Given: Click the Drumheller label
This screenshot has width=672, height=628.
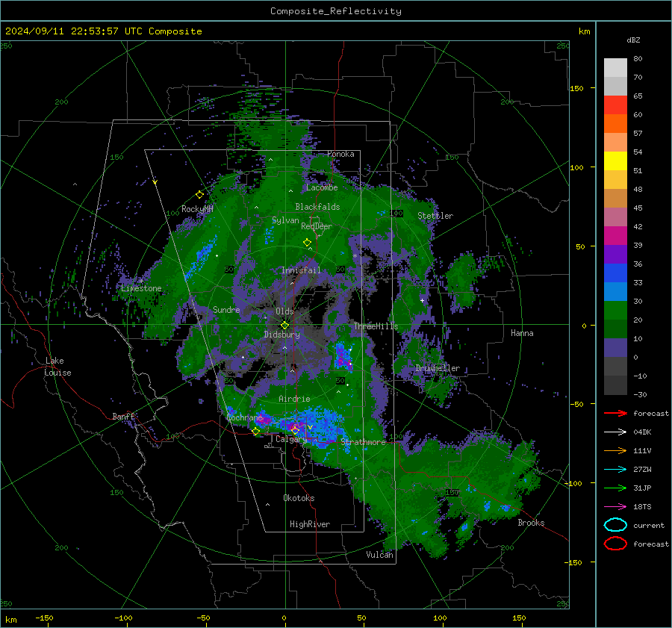Looking at the screenshot, I should coord(438,368).
